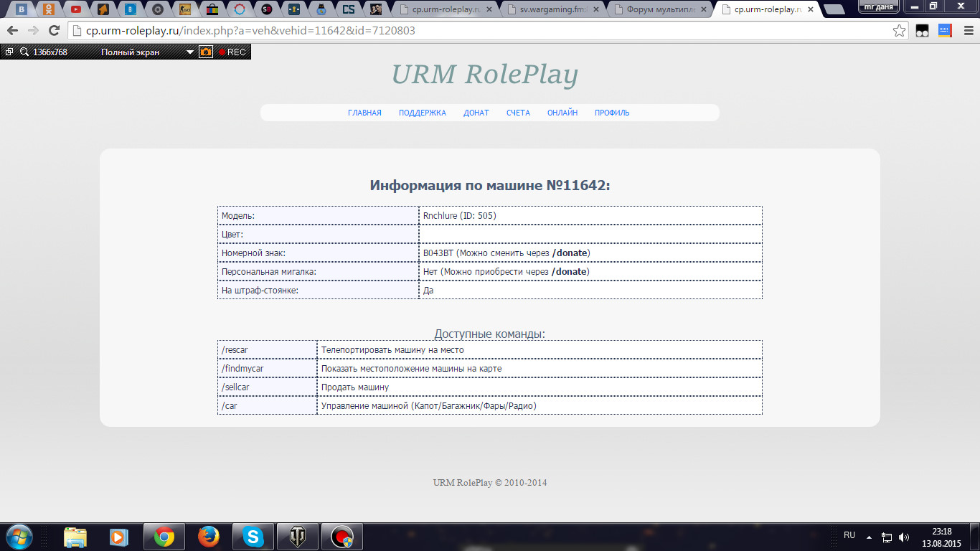Image resolution: width=980 pixels, height=551 pixels.
Task: Click the Информация по машине №11642 heading
Action: (490, 185)
